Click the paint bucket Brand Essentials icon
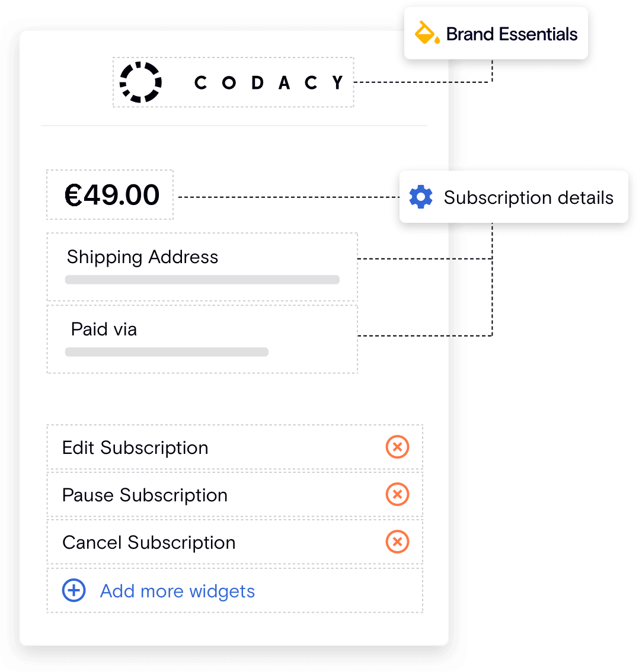 click(427, 33)
